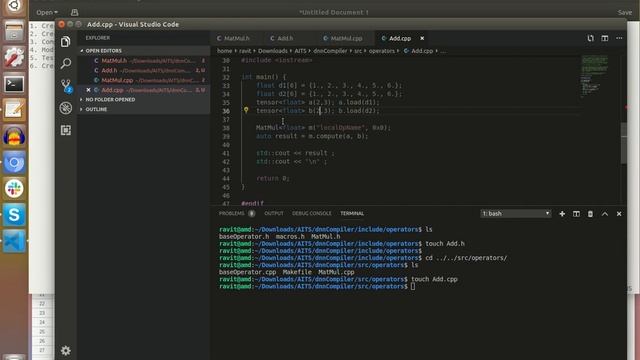
Task: Click the 'src' breadcrumb segment
Action: coord(358,51)
